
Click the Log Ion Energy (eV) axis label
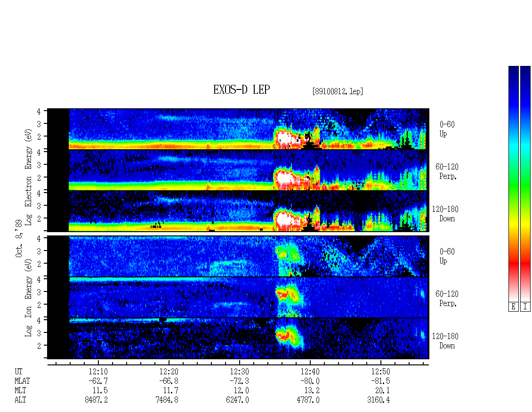[x=29, y=298]
